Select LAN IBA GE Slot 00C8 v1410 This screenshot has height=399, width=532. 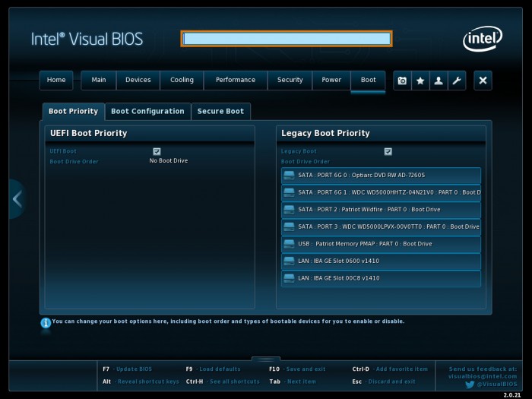tap(381, 278)
